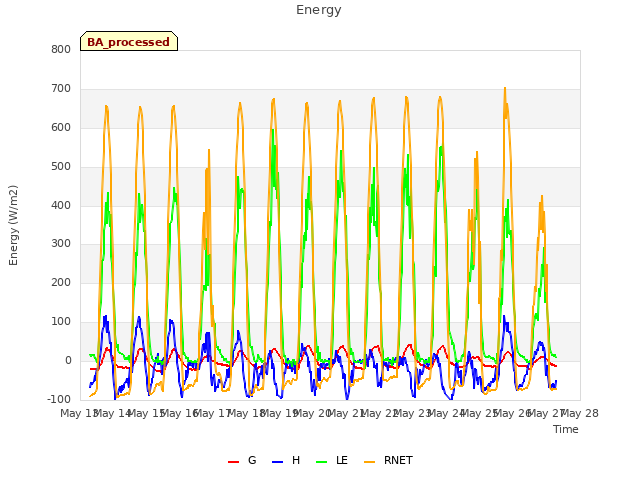
Task: Click the blue H legend color marker
Action: (277, 462)
